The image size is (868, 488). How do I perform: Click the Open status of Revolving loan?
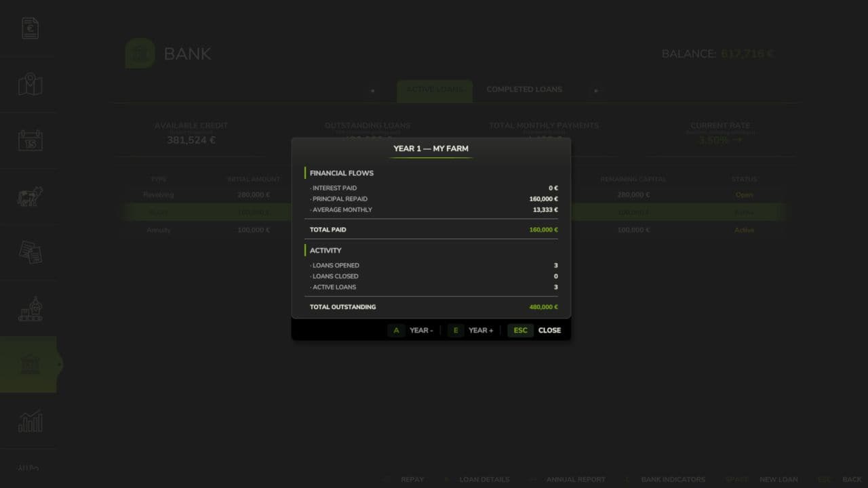point(744,195)
